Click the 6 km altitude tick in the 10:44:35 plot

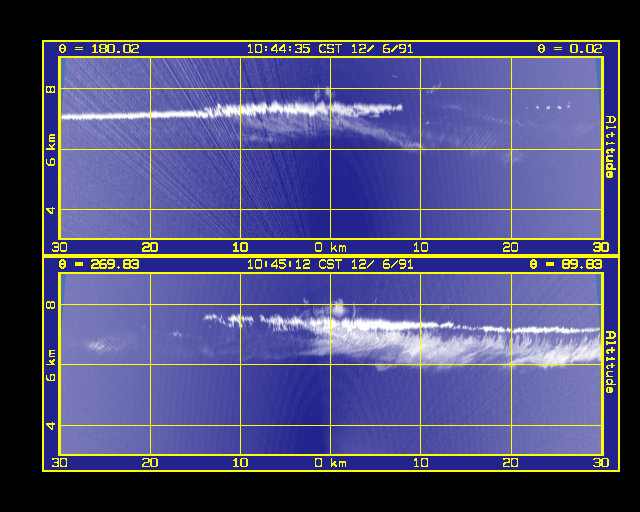[x=51, y=150]
